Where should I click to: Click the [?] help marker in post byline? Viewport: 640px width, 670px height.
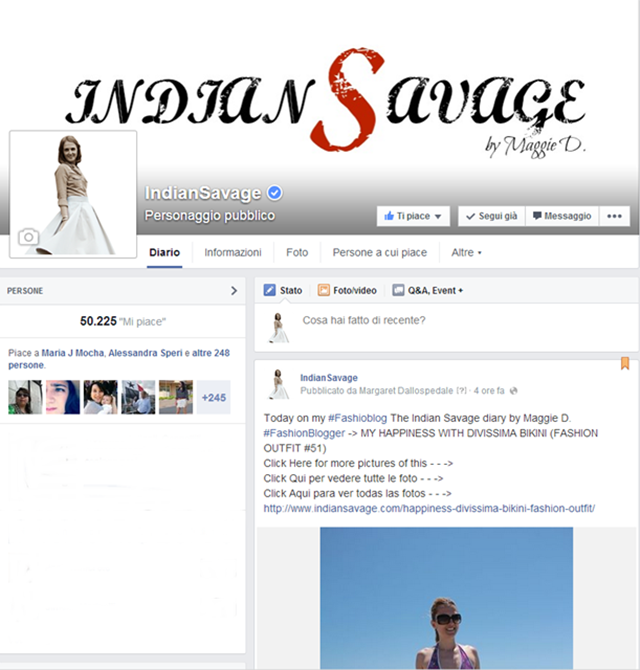[x=461, y=391]
